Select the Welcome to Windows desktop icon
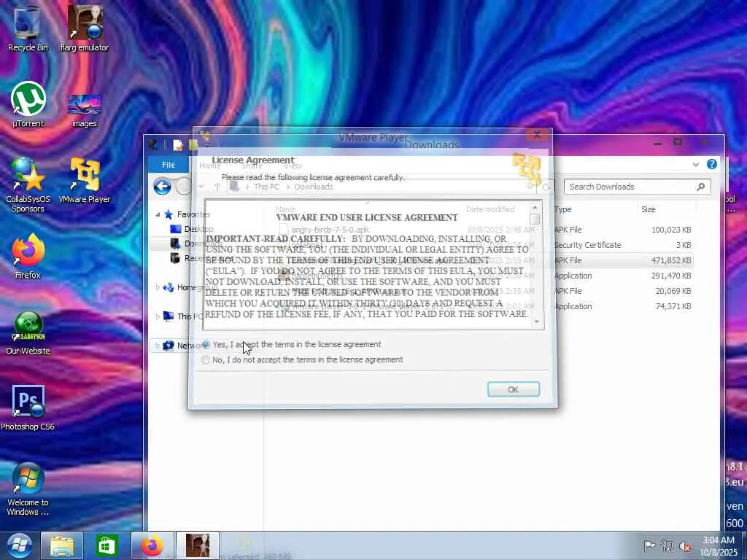 click(x=28, y=489)
